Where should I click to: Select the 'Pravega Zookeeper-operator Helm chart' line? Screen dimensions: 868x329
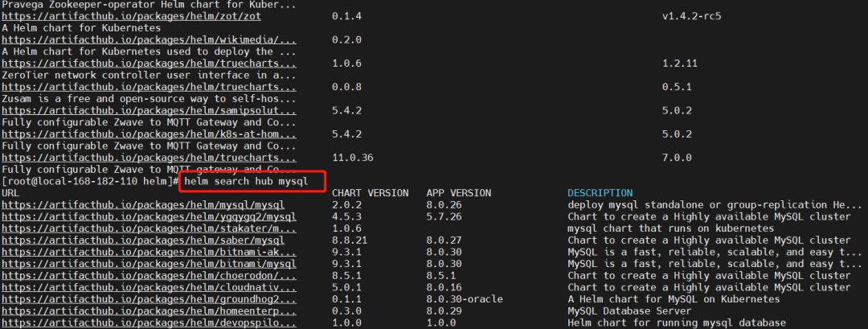pos(149,5)
